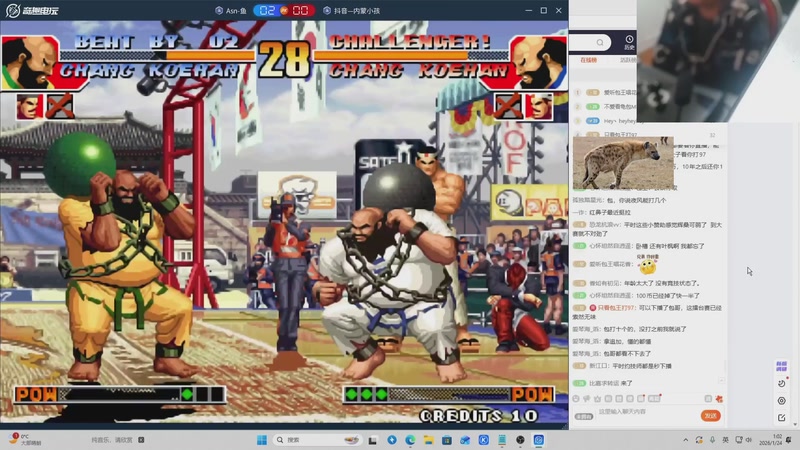This screenshot has height=450, width=800.
Task: Open the emoji face picker in chat toolbar
Action: [x=576, y=398]
